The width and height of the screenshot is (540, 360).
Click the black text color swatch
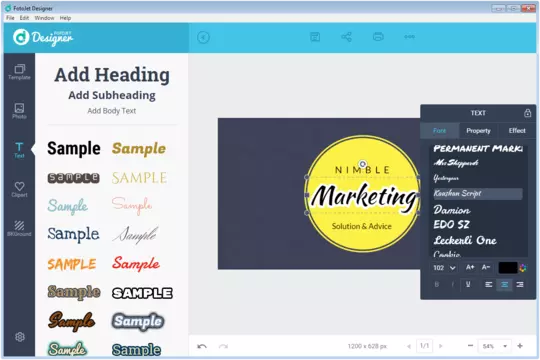508,268
